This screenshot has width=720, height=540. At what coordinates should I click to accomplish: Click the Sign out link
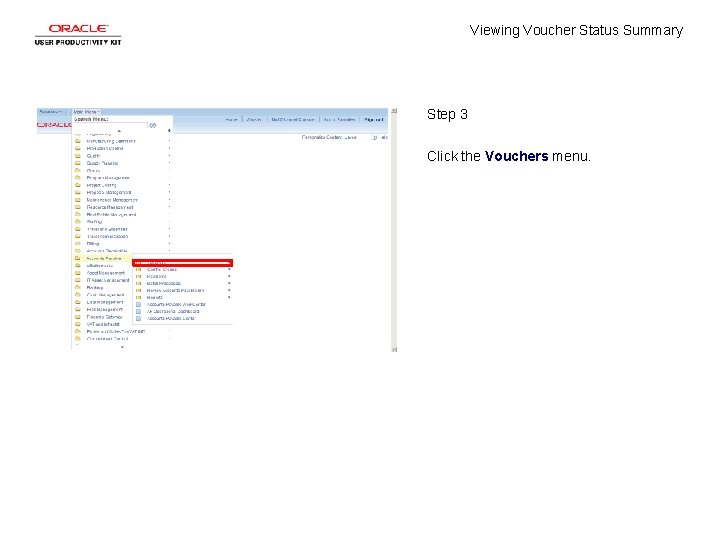[373, 119]
